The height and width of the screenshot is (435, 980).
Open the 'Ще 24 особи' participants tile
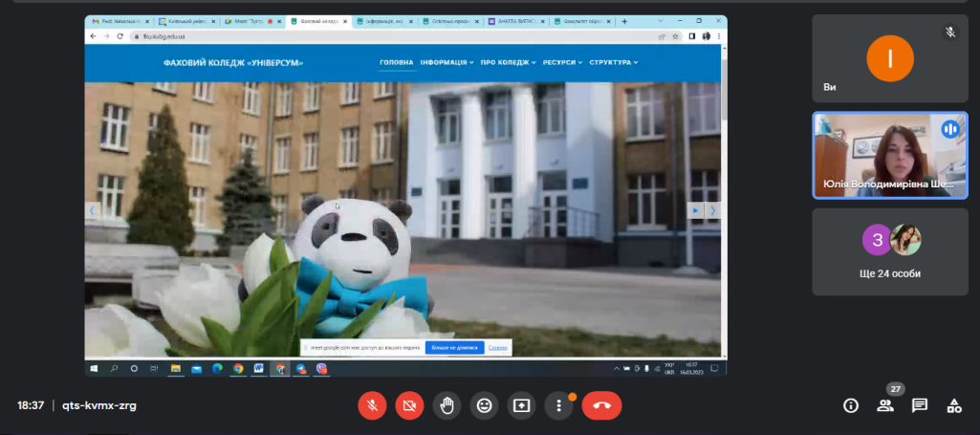click(889, 251)
